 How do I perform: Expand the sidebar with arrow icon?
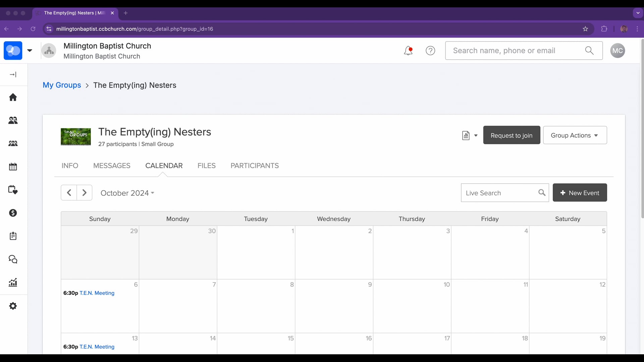point(13,74)
